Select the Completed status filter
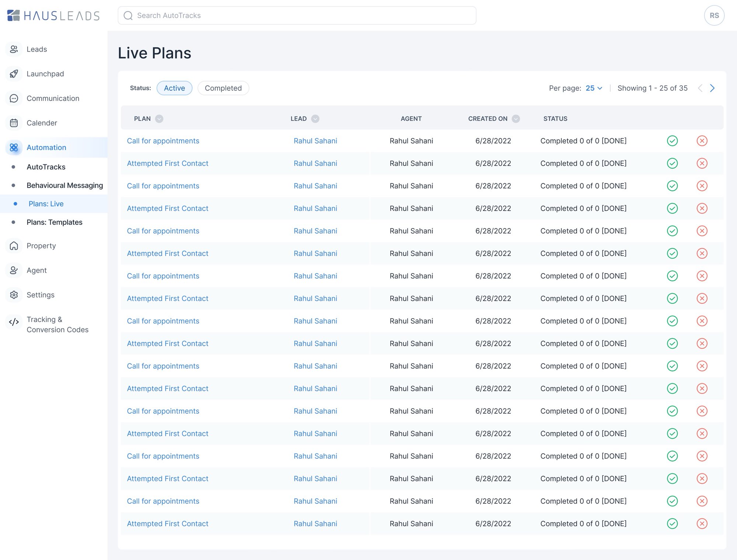737x560 pixels. tap(223, 88)
